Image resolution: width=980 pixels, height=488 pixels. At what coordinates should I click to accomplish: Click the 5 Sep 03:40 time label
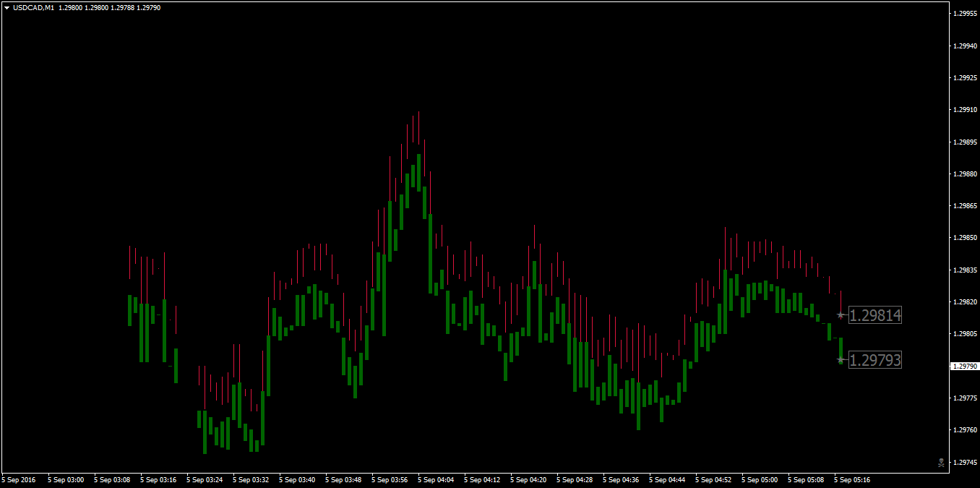[297, 479]
